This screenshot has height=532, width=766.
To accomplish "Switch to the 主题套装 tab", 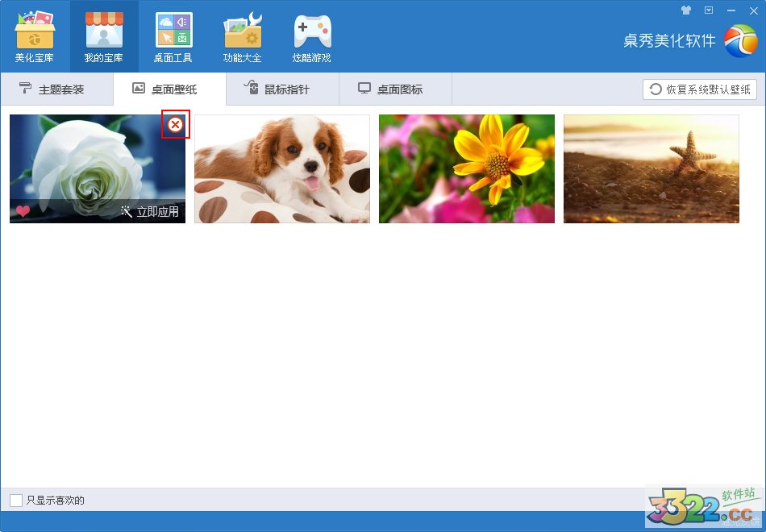I will tap(56, 89).
